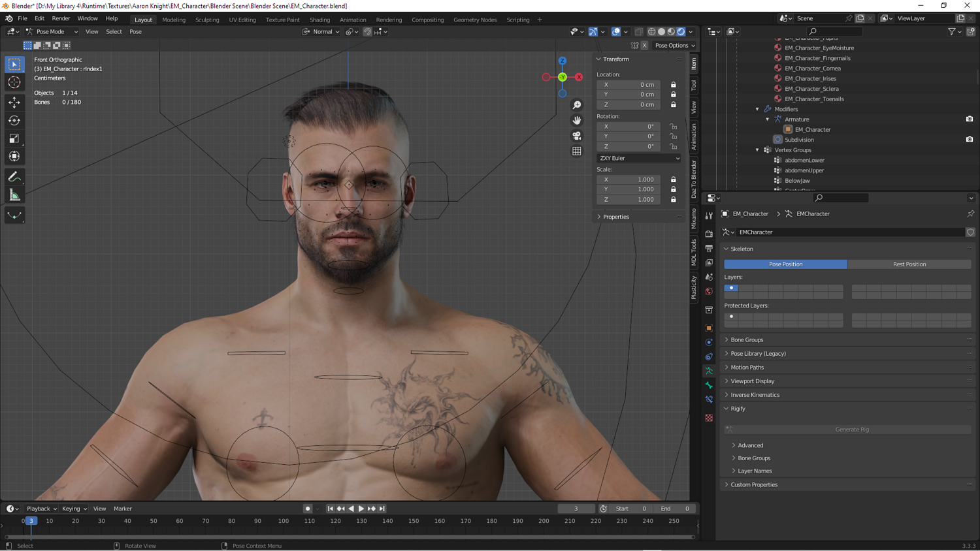
Task: Open the Tool properties tab icon
Action: click(x=709, y=215)
